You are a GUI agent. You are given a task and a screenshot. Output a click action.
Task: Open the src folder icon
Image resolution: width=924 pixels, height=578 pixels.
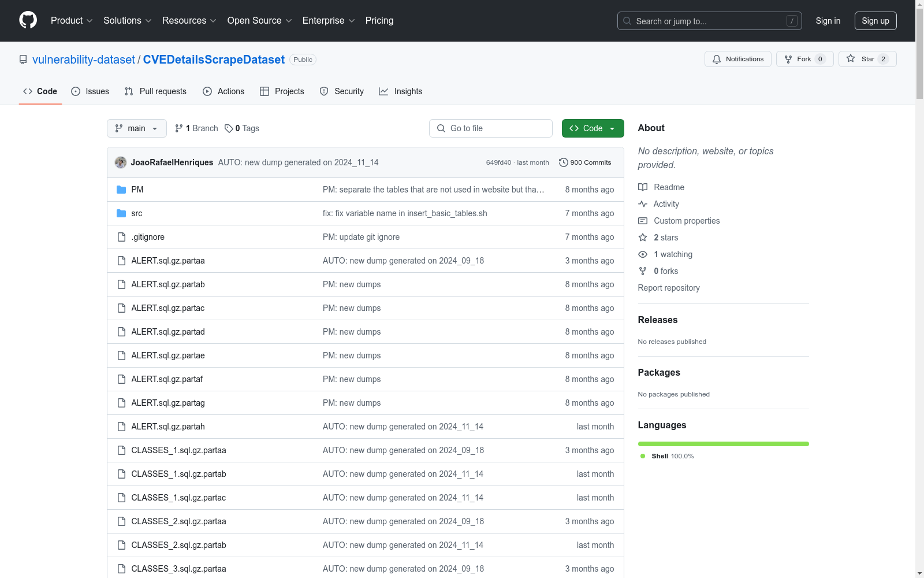tap(121, 213)
